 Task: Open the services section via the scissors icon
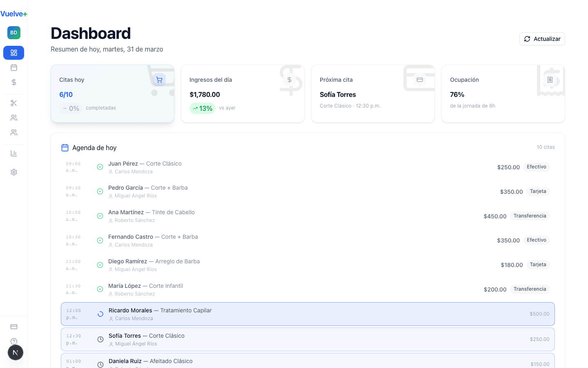[14, 103]
